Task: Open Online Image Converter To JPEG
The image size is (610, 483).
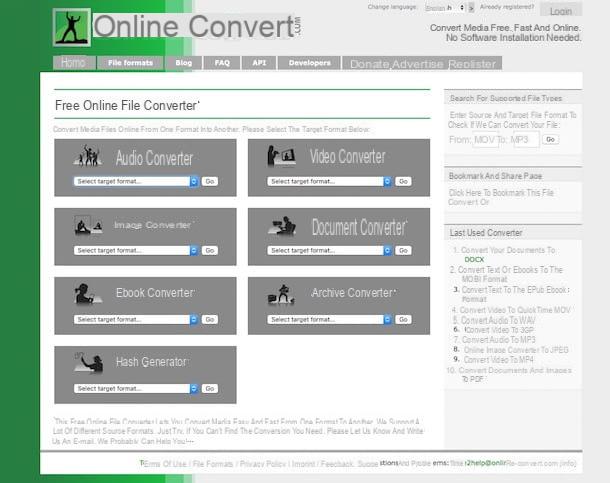Action: coord(516,350)
